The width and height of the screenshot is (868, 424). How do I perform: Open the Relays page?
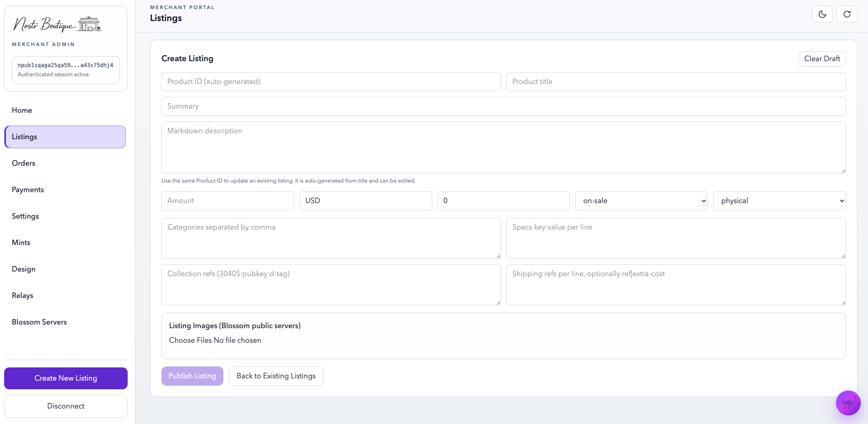[65, 296]
